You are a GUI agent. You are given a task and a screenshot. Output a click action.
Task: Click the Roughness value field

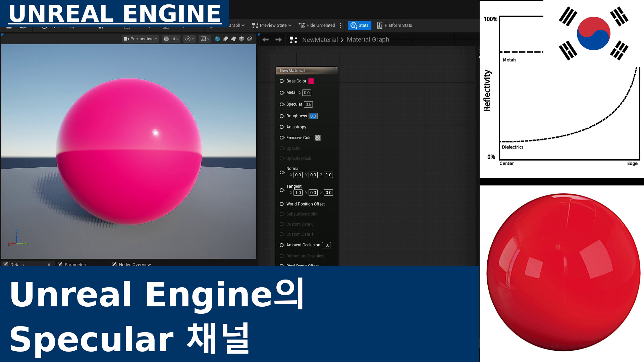313,116
